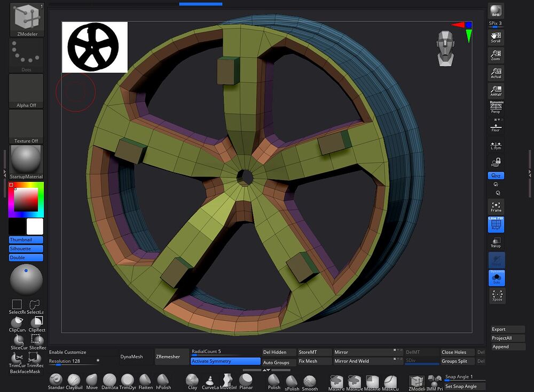Click Mirror And Weld
The width and height of the screenshot is (534, 392).
(x=367, y=361)
